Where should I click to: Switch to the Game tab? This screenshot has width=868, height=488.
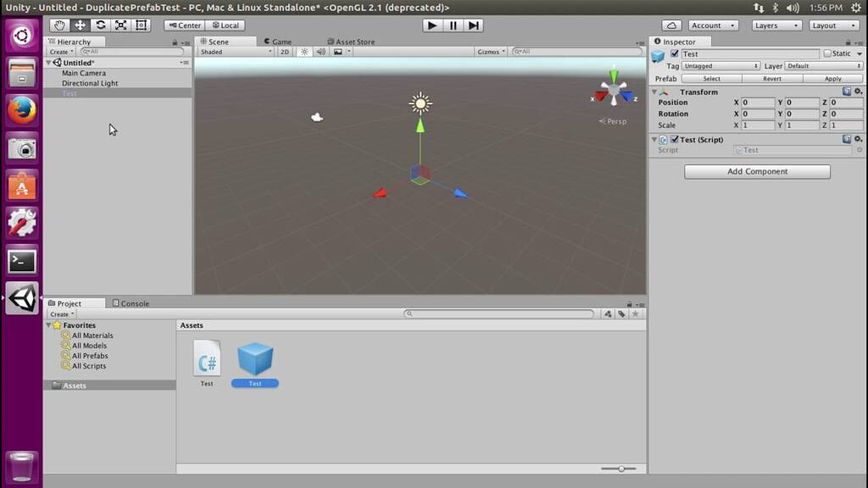pyautogui.click(x=278, y=42)
